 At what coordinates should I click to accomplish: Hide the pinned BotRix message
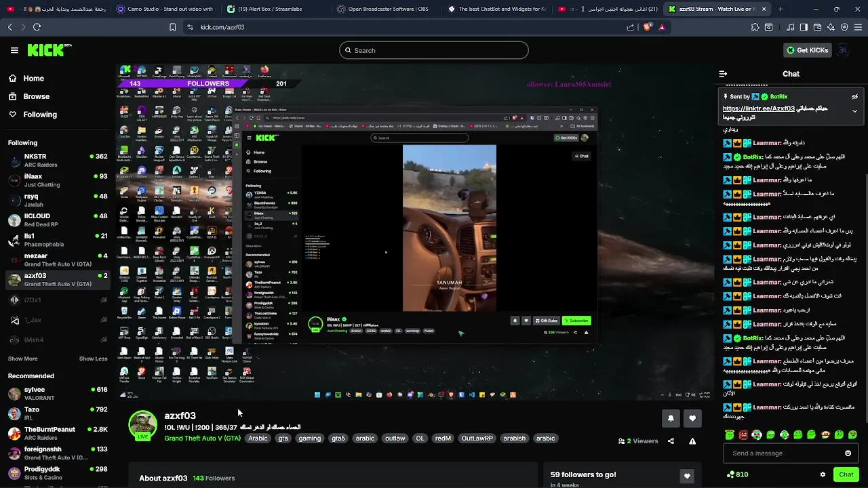(854, 97)
